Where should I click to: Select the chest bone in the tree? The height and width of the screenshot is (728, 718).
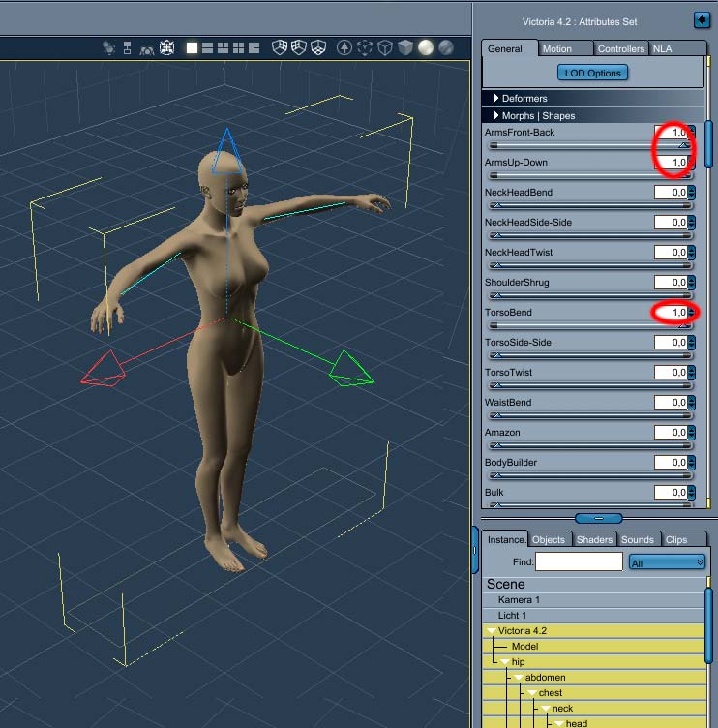(x=593, y=693)
